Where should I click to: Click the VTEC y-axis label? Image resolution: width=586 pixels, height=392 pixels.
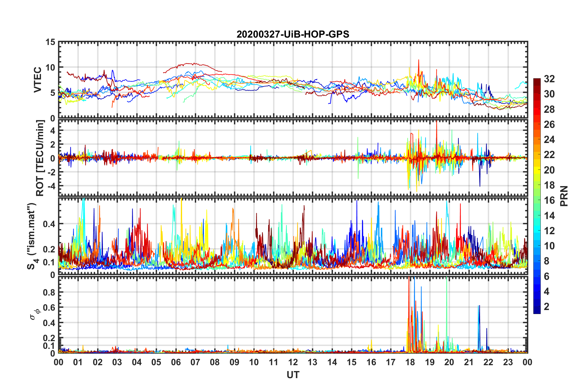tap(38, 80)
